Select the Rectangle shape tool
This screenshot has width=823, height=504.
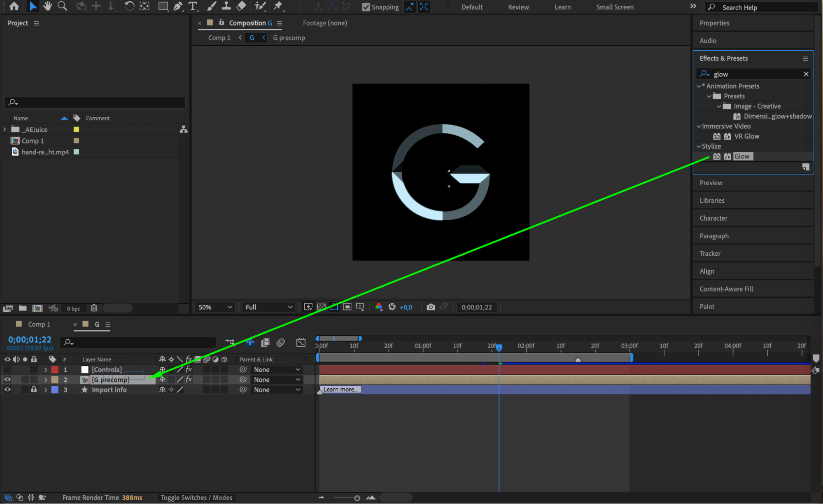pyautogui.click(x=163, y=6)
